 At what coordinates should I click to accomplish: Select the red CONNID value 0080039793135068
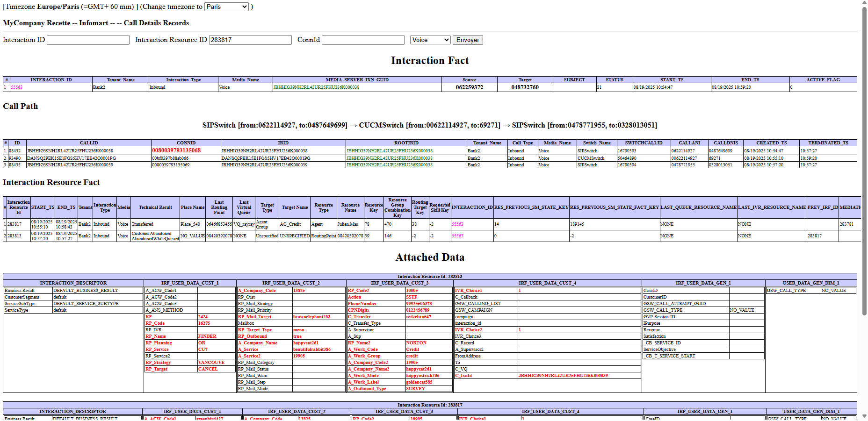[x=176, y=150]
